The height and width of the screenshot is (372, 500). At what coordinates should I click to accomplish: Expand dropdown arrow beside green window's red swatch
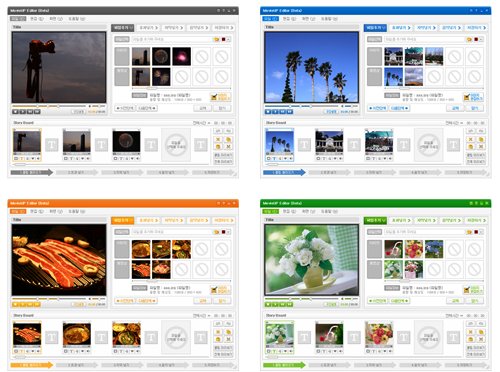pos(481,232)
